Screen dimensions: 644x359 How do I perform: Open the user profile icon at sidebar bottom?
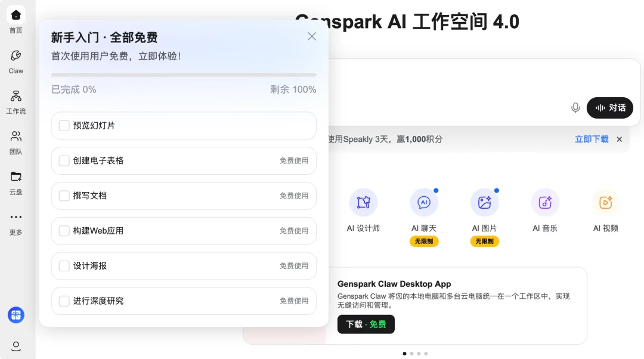[x=16, y=346]
